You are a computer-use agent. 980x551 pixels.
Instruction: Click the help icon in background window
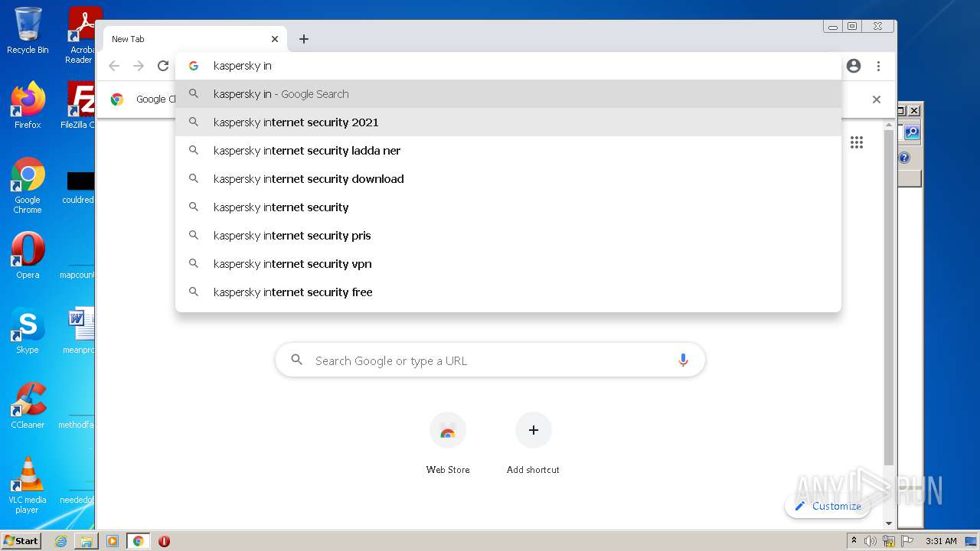tap(904, 158)
